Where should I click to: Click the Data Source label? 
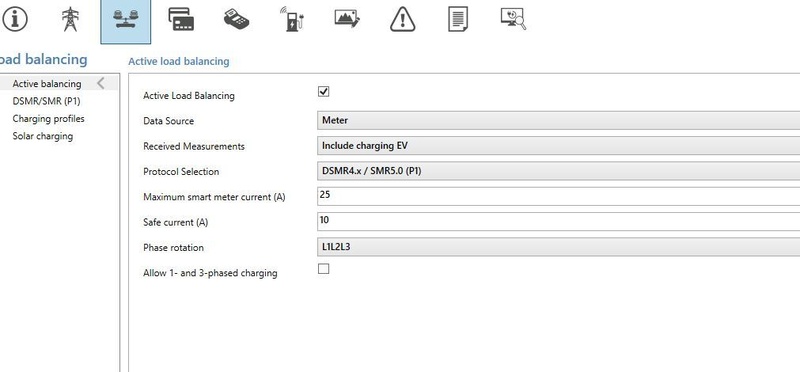click(168, 121)
